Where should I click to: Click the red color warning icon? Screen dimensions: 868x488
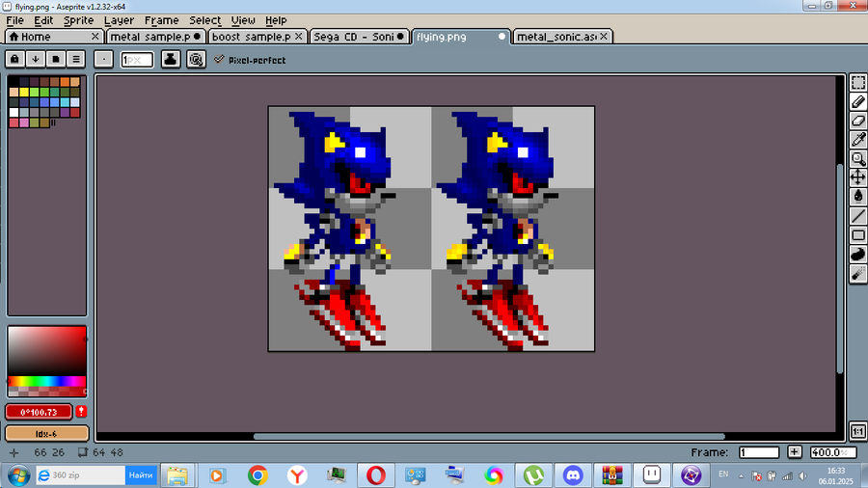(81, 412)
